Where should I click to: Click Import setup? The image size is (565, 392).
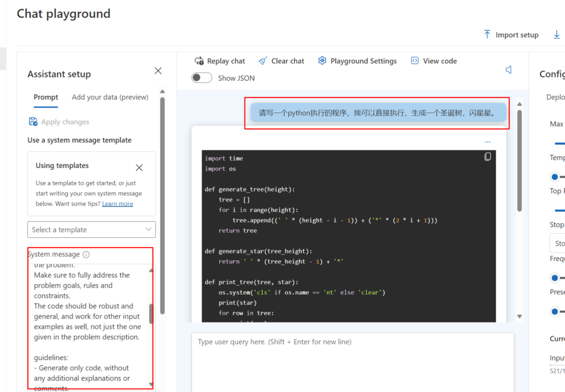(511, 34)
